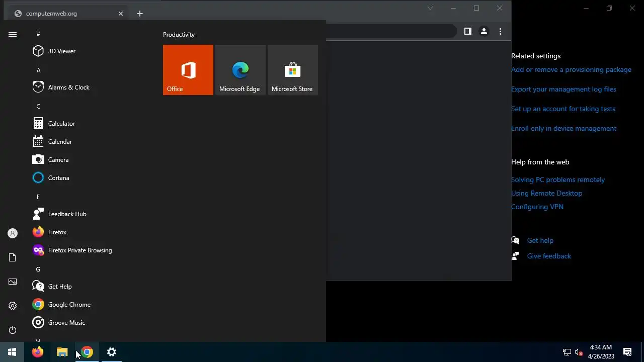Close the computernweb.org tab

[x=121, y=14]
